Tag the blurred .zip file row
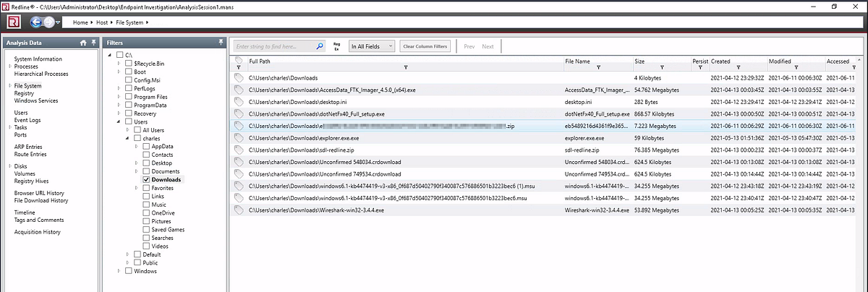The image size is (868, 292). 239,126
